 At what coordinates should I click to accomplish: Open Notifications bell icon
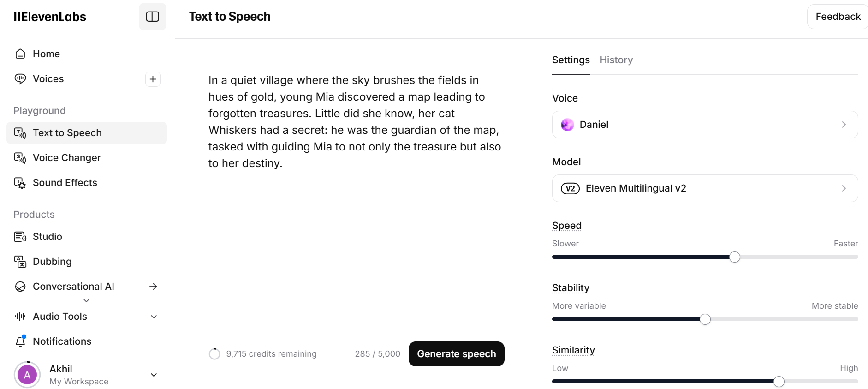20,341
